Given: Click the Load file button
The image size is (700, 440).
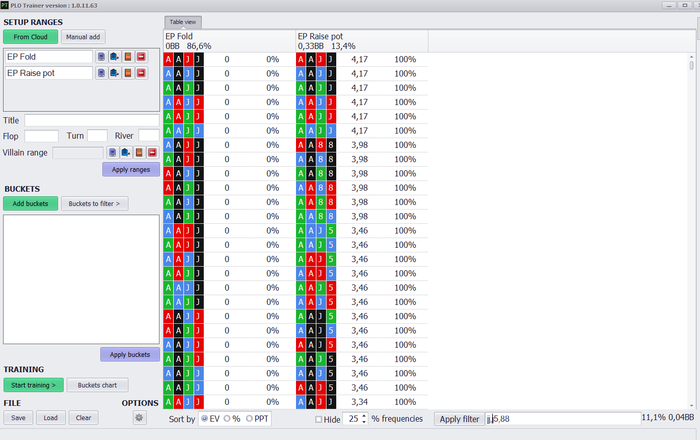Looking at the screenshot, I should pos(50,418).
